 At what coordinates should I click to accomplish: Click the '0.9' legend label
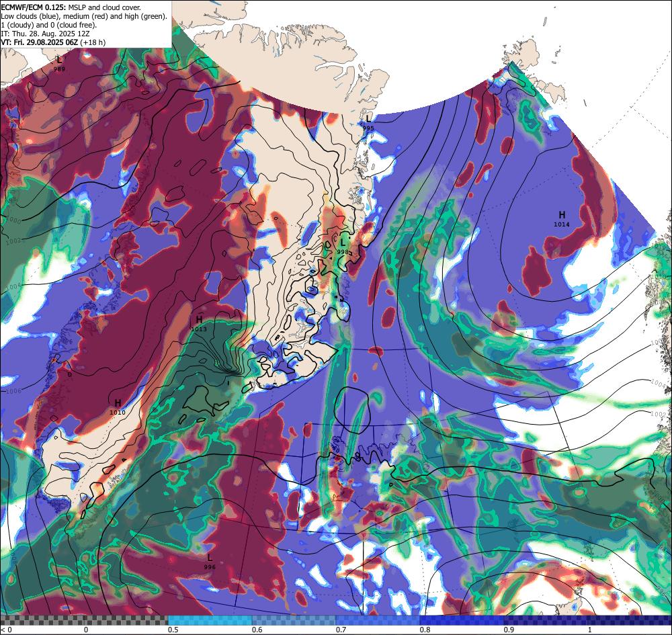click(509, 630)
